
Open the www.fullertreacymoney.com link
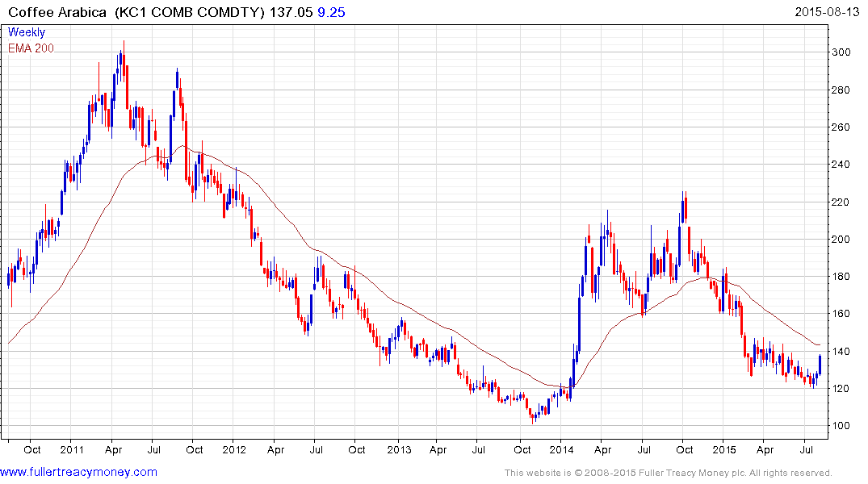(x=78, y=472)
